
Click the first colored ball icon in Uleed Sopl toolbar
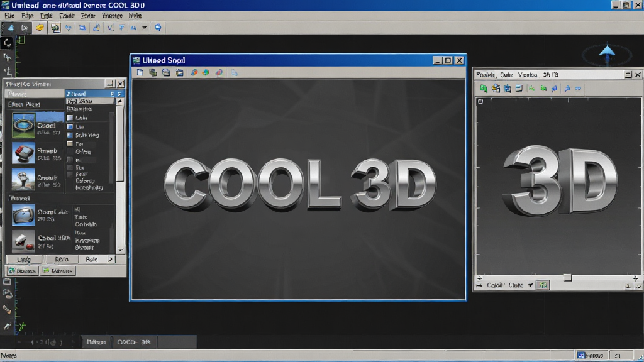point(194,73)
